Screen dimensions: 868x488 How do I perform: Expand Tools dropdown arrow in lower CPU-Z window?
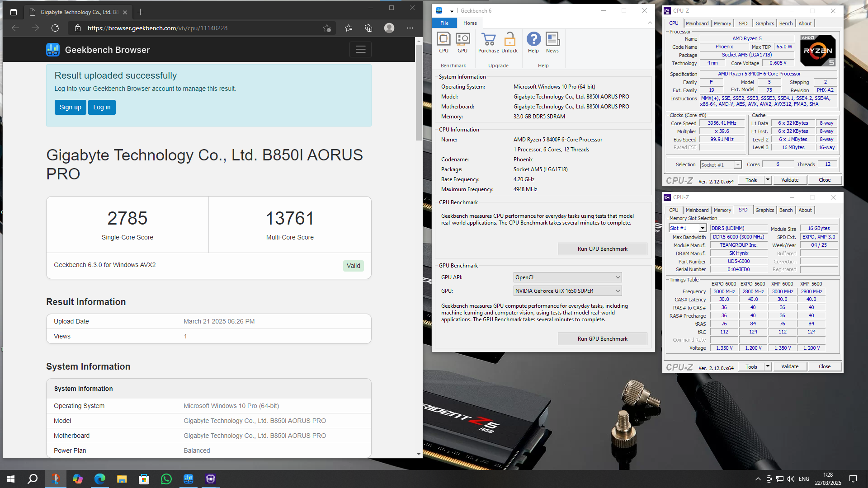click(768, 366)
